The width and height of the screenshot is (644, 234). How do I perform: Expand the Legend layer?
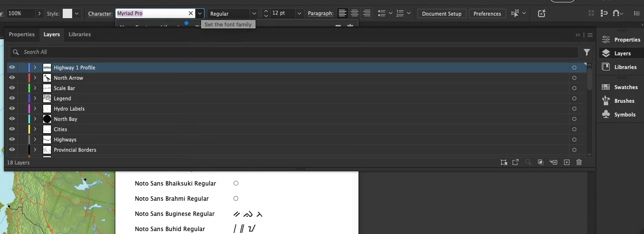[35, 98]
